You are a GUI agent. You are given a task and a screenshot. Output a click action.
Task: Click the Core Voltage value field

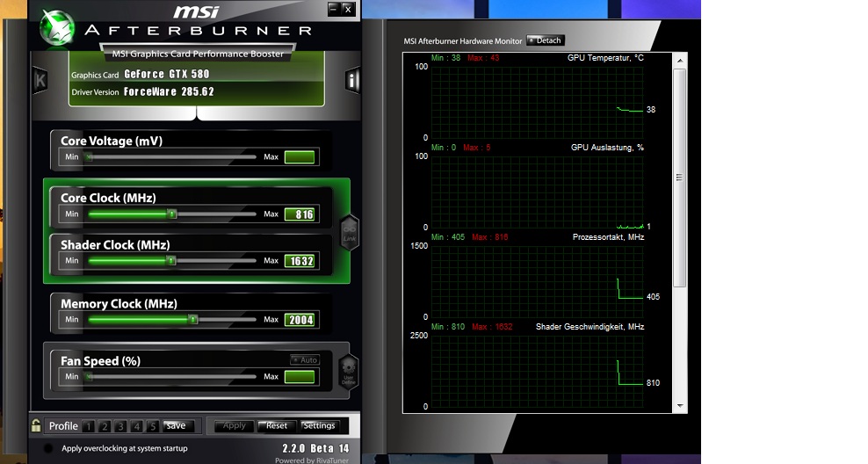coord(300,157)
